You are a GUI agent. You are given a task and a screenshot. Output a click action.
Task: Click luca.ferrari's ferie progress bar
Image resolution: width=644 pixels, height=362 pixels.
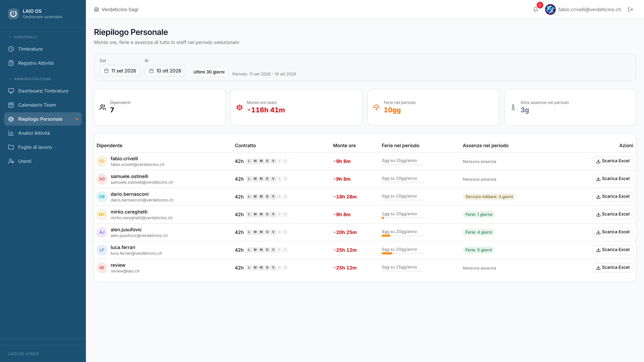pyautogui.click(x=403, y=253)
